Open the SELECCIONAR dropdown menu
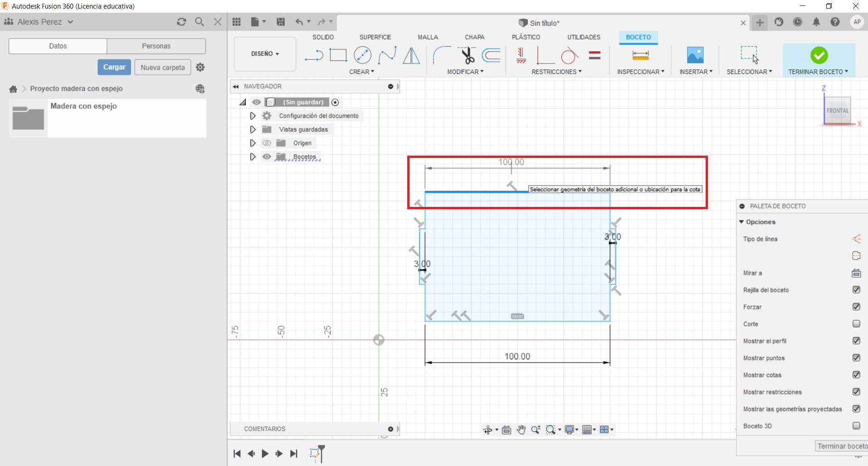This screenshot has width=868, height=466. pos(749,72)
